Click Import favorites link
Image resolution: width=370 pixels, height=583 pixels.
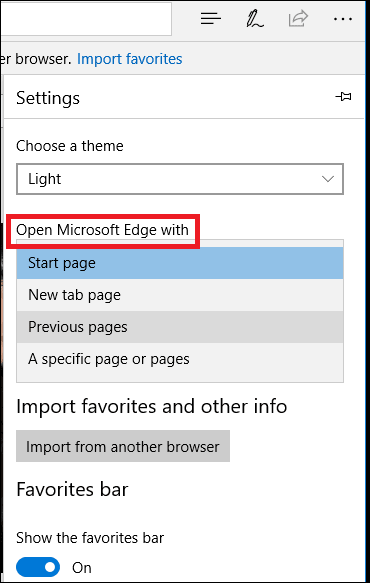coord(129,59)
